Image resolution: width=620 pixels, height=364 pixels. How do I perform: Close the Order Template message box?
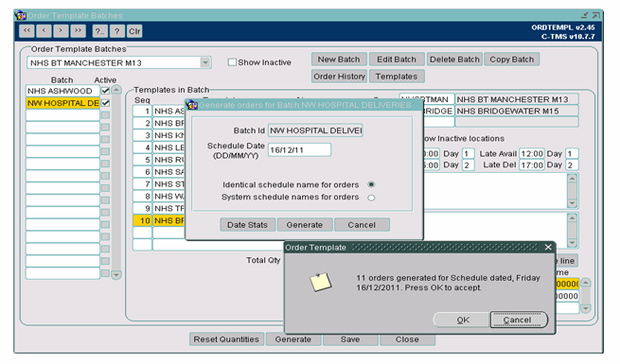(548, 247)
